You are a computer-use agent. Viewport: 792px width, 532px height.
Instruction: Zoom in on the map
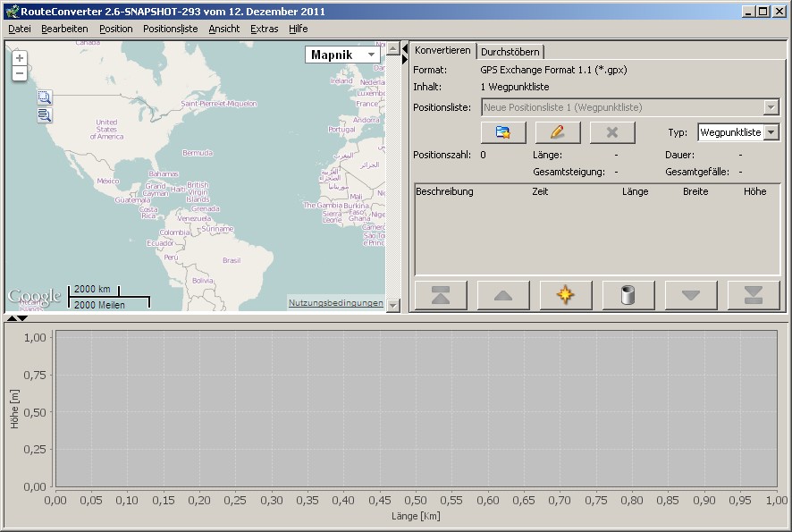point(20,58)
